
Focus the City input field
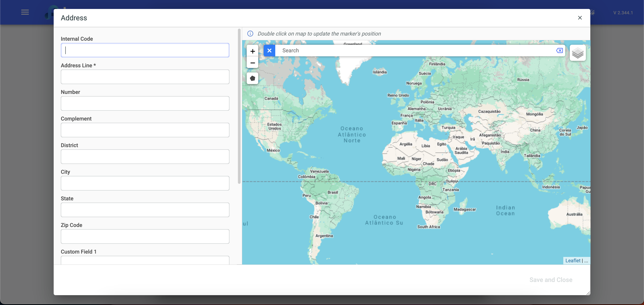145,183
